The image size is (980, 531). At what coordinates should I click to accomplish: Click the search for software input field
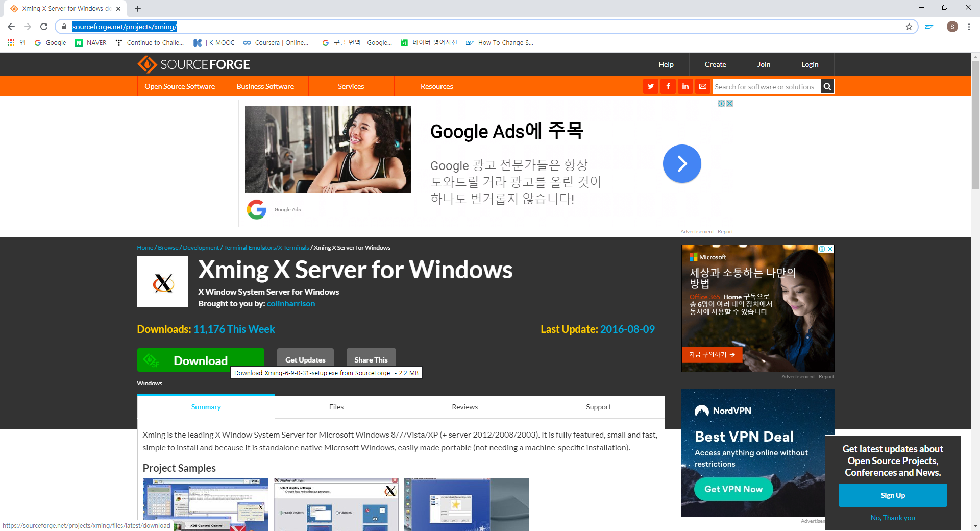767,86
